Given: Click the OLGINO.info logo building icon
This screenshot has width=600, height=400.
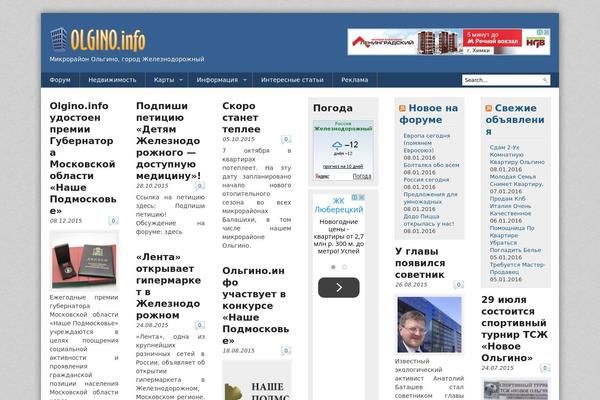Looking at the screenshot, I should (59, 39).
